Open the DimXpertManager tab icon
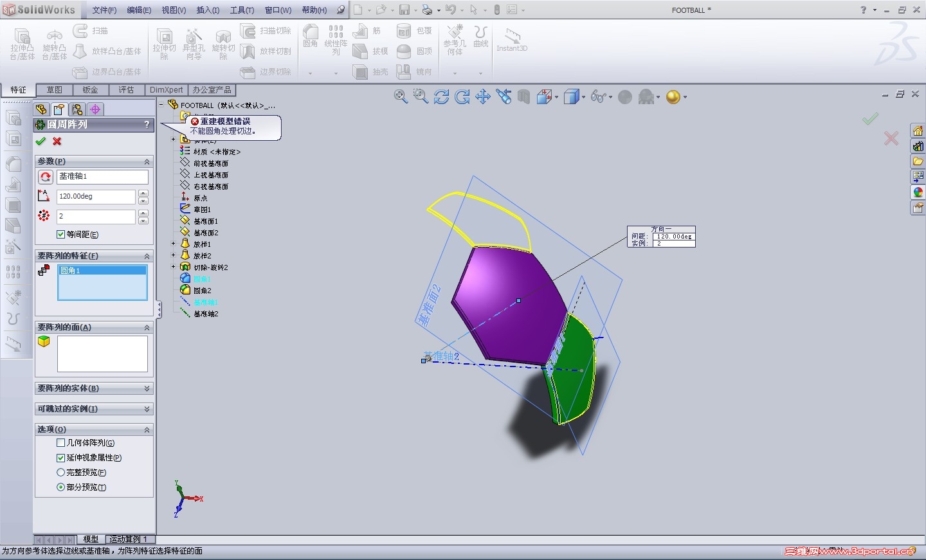The width and height of the screenshot is (926, 560). click(95, 109)
